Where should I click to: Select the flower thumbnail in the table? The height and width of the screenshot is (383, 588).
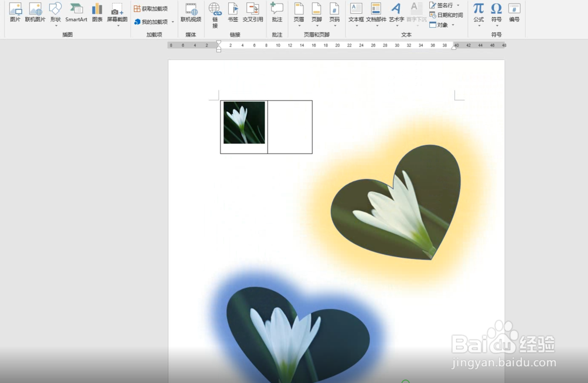point(244,122)
